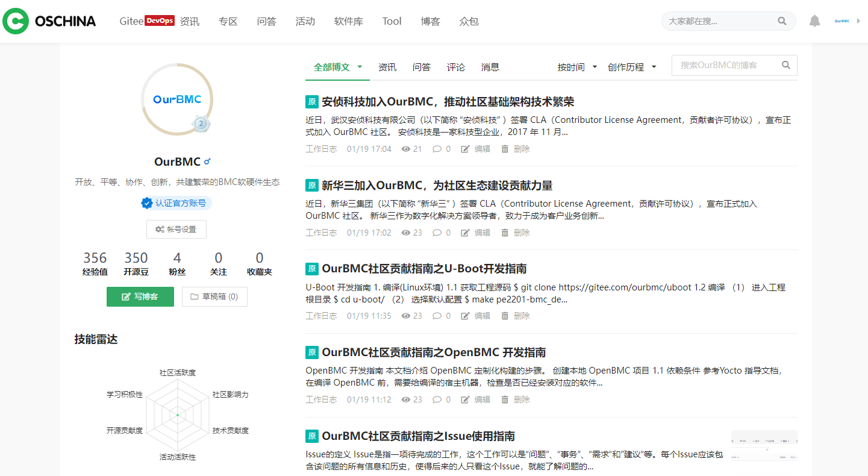Click the comment bubble on 新华三 post
Viewport: 868px width, 476px height.
(x=437, y=233)
